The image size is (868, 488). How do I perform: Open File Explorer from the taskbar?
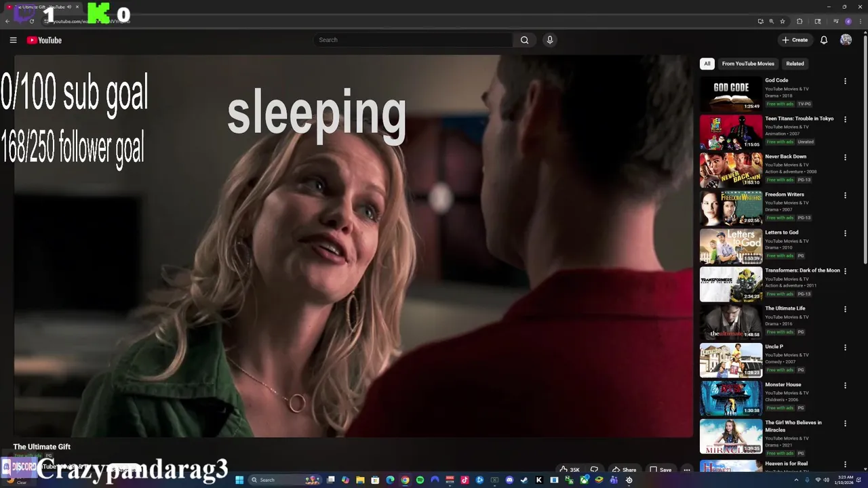(x=360, y=480)
